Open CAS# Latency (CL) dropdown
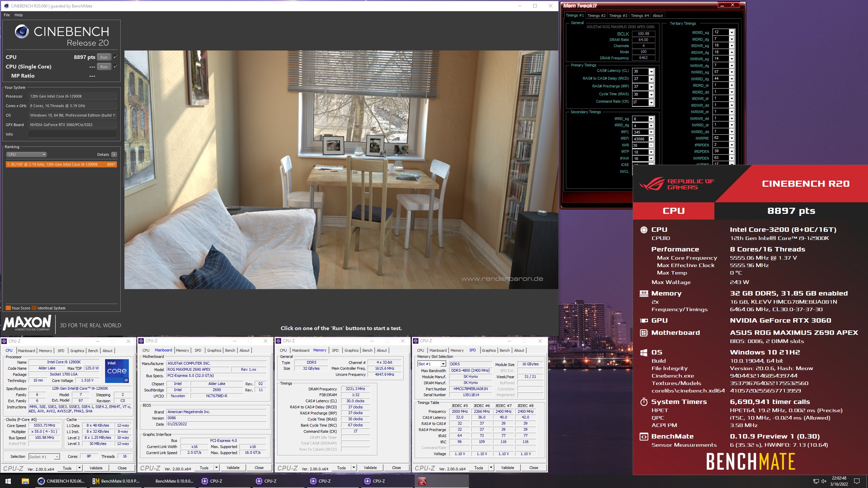 pos(651,72)
